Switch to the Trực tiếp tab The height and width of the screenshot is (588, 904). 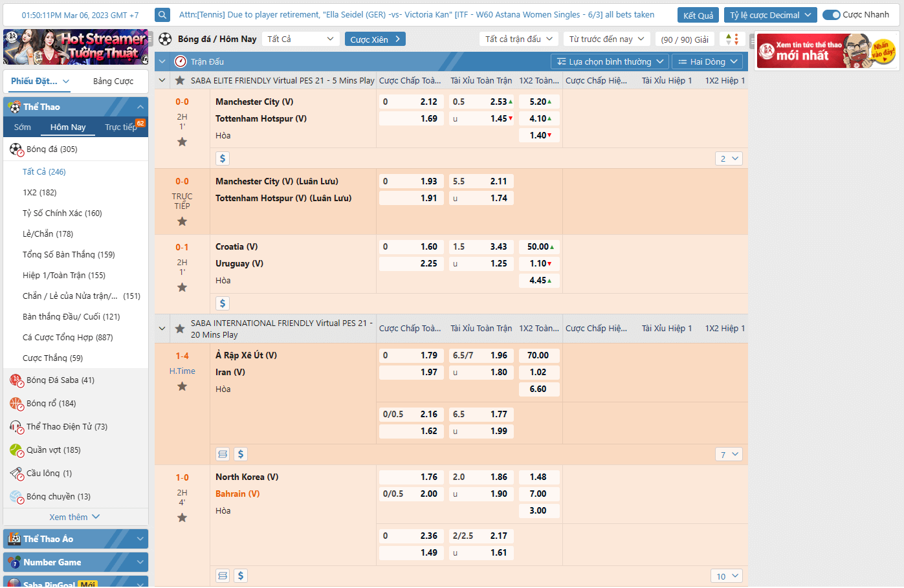click(x=121, y=127)
